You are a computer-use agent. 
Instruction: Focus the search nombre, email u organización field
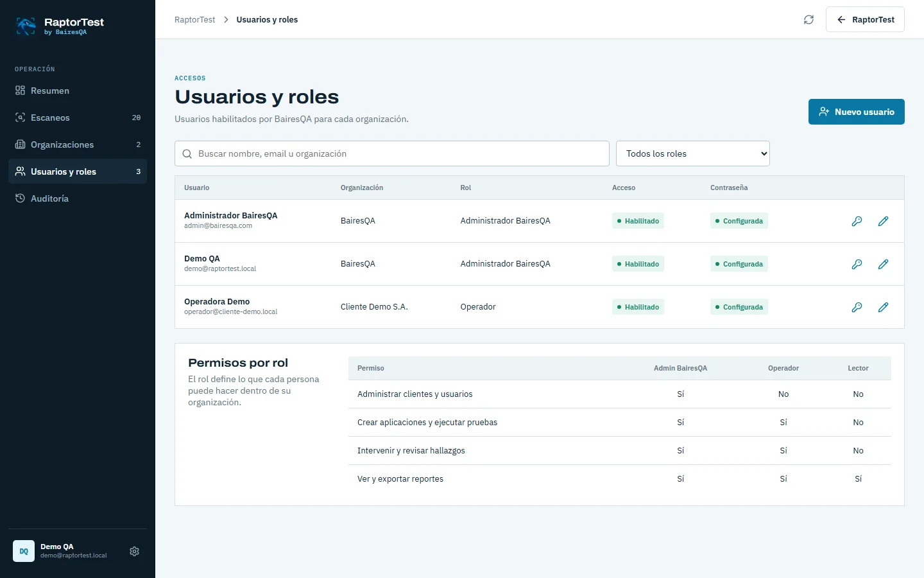click(392, 153)
